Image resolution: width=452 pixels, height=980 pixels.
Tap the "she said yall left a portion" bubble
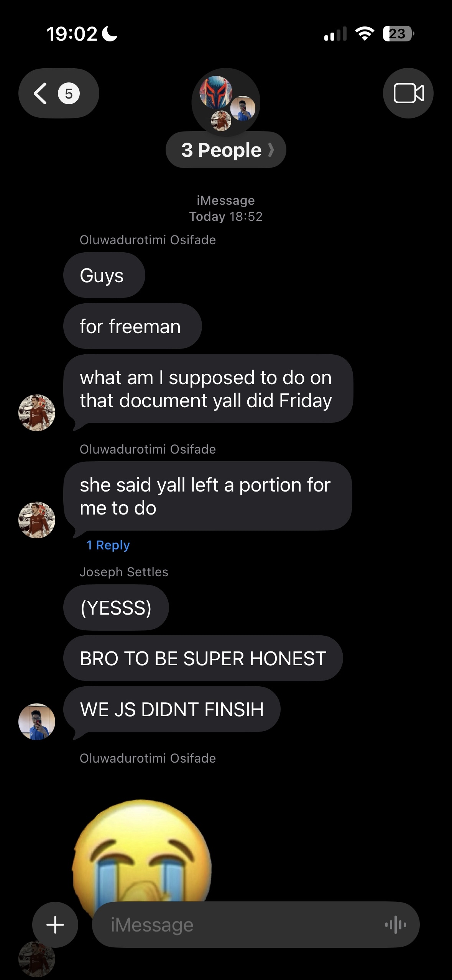(x=208, y=496)
